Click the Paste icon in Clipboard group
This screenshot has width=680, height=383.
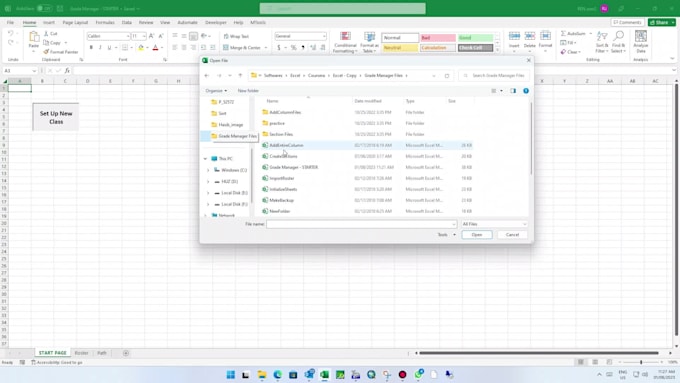(34, 37)
